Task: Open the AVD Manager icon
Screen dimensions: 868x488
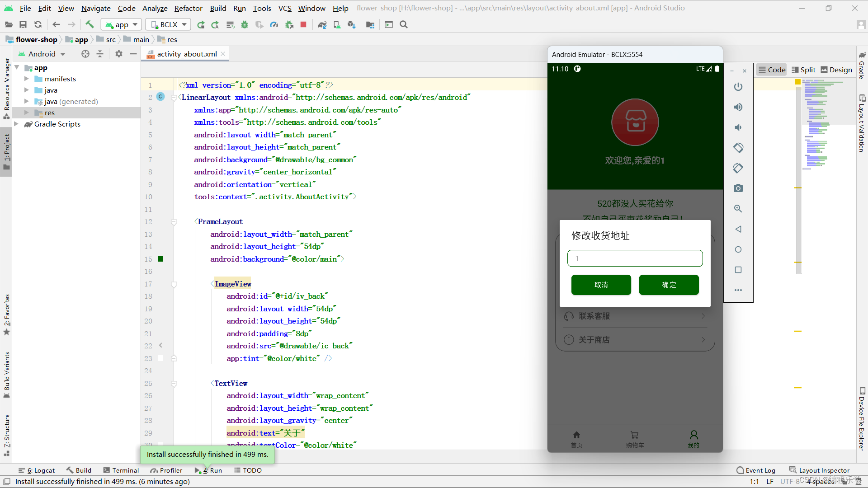Action: coord(337,24)
